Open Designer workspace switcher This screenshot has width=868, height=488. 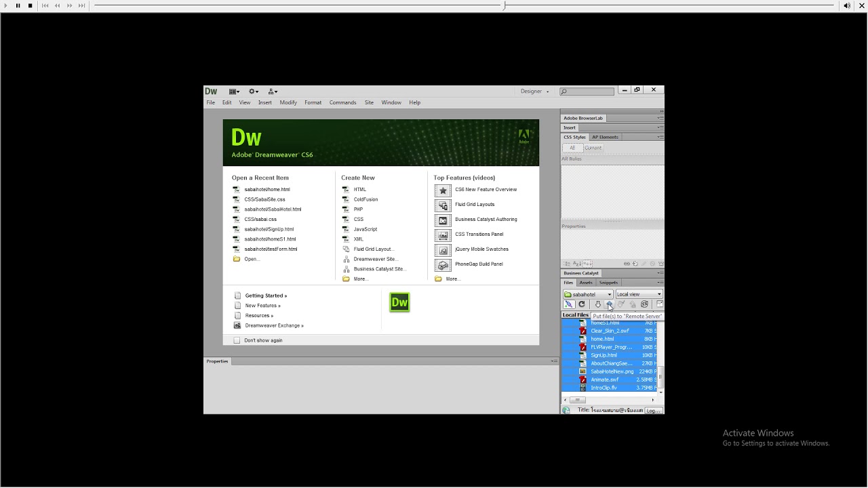coord(534,91)
